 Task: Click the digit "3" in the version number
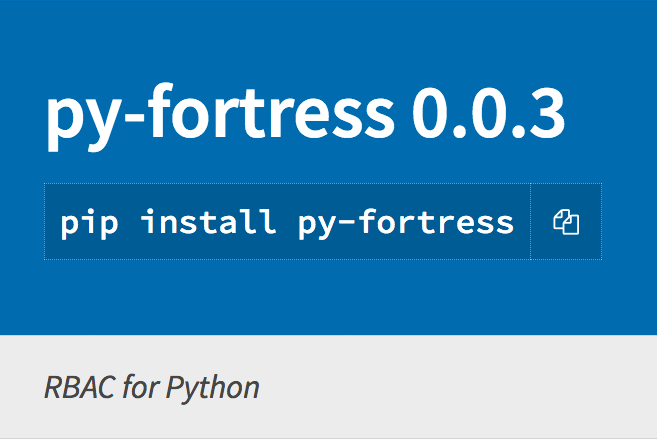(x=546, y=116)
